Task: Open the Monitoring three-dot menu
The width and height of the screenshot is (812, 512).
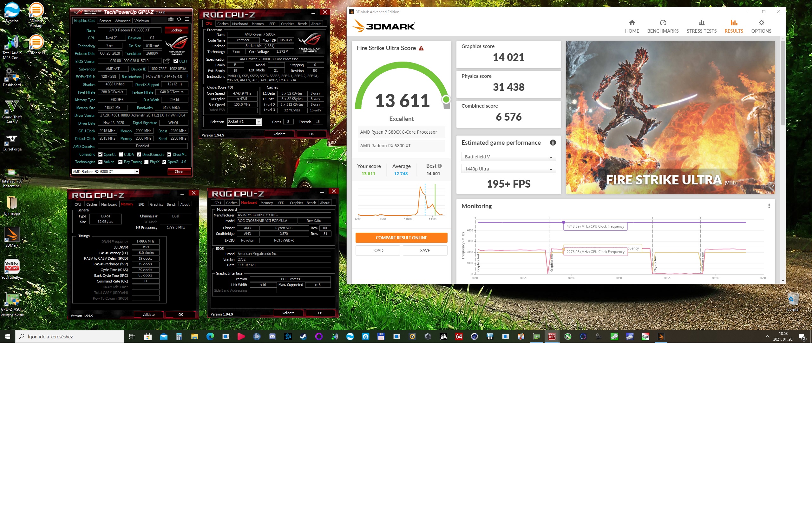Action: 769,206
